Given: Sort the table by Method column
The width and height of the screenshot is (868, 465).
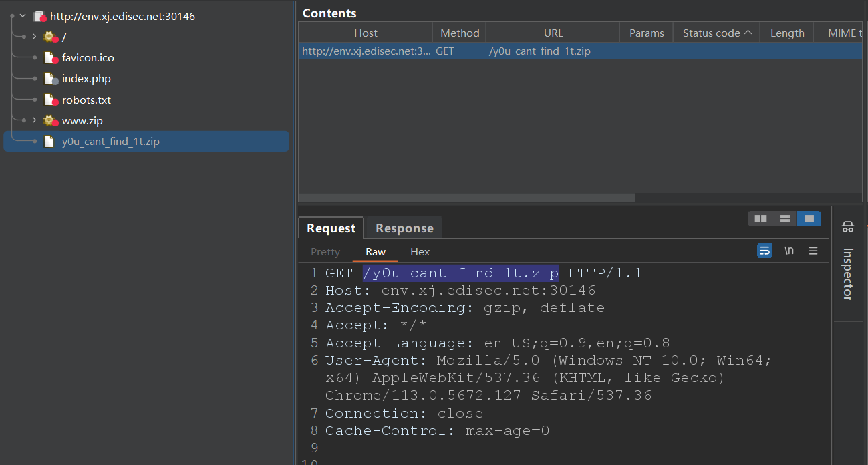Looking at the screenshot, I should (x=459, y=33).
